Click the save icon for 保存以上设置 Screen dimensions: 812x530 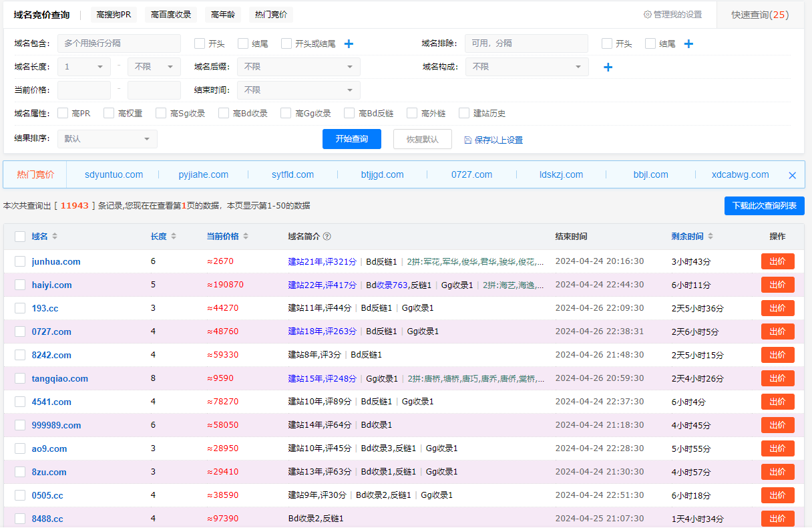pyautogui.click(x=467, y=140)
